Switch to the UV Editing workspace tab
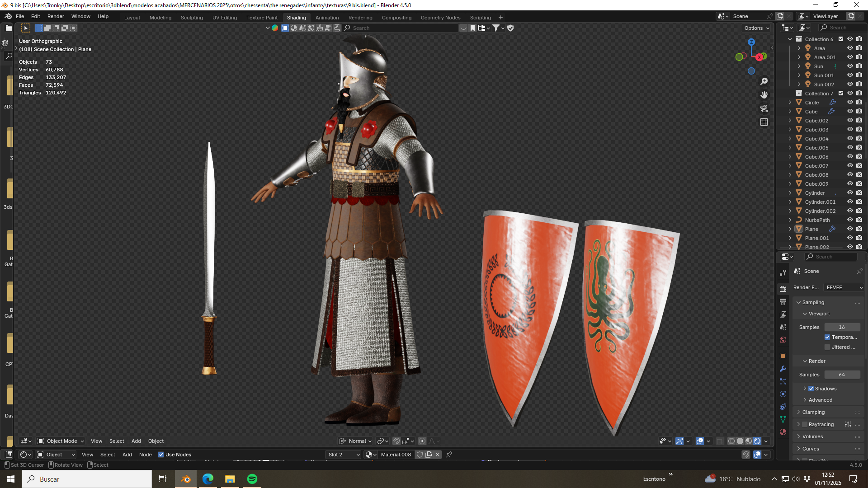 pos(225,18)
